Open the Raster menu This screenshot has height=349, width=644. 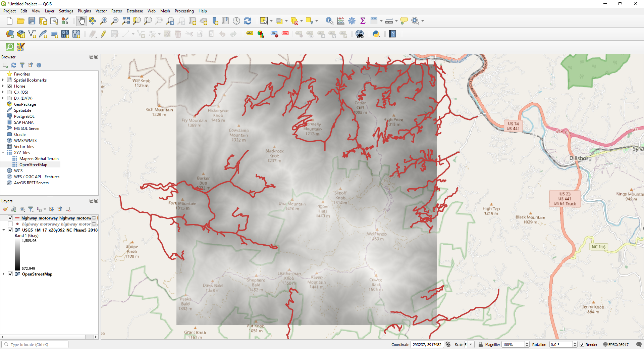[117, 11]
